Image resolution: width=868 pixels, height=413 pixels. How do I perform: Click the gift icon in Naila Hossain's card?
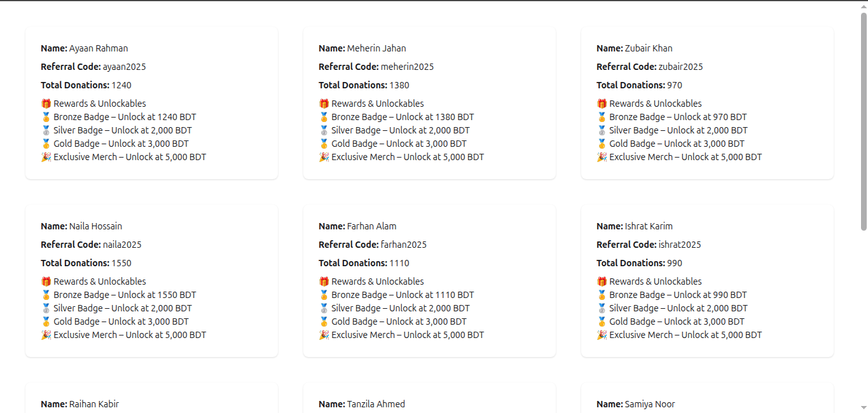46,281
